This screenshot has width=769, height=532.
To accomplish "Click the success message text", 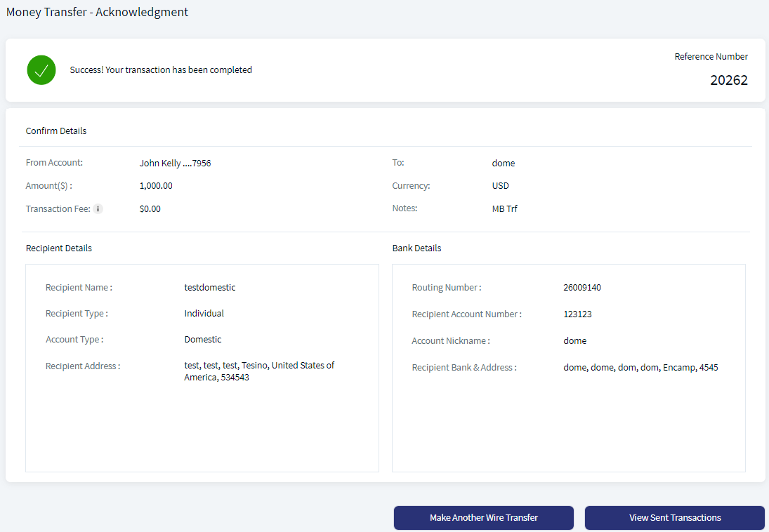I will coord(161,70).
